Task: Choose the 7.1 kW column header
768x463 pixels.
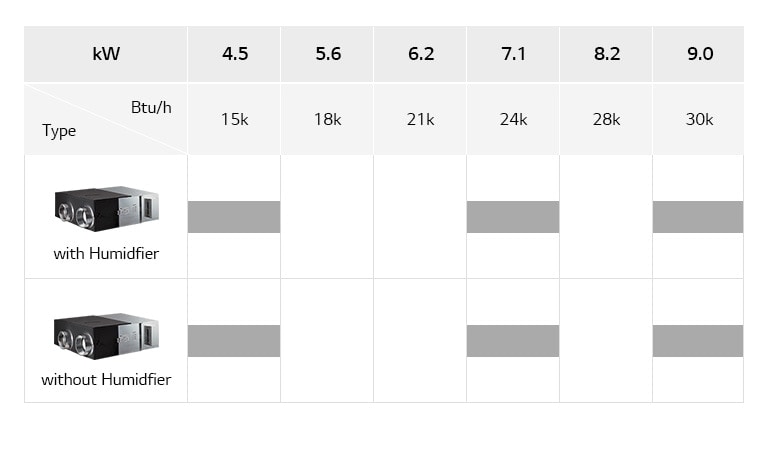Action: coord(513,54)
